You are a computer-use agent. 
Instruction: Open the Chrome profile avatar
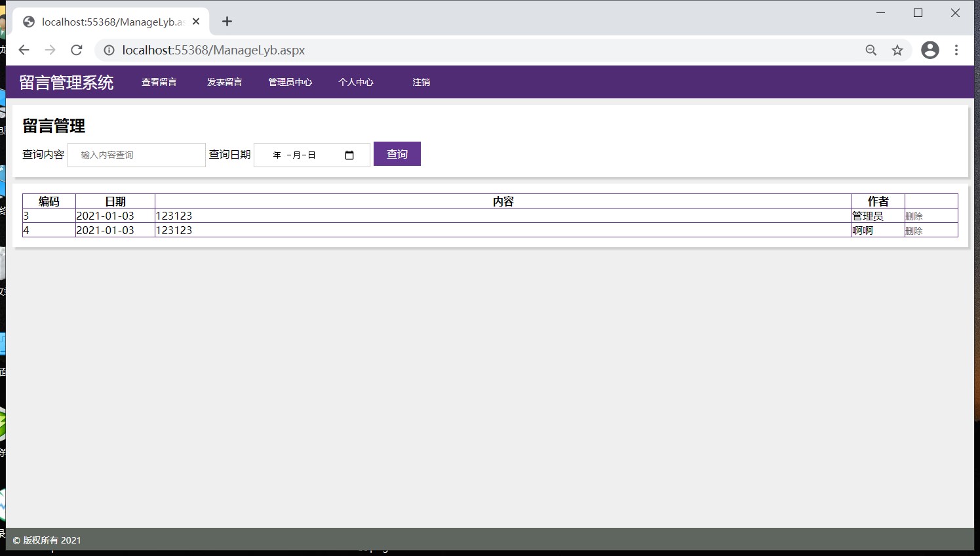tap(930, 50)
